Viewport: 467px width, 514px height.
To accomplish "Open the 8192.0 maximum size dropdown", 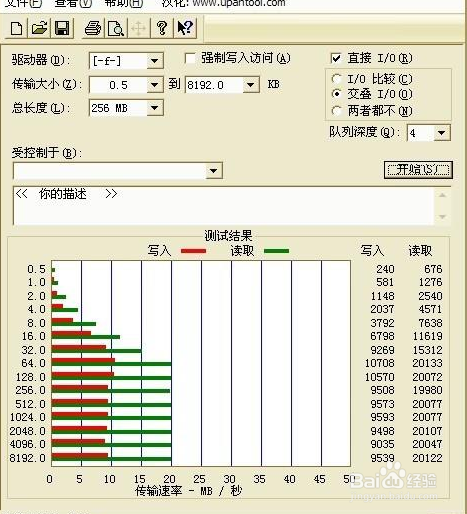I will click(x=251, y=85).
